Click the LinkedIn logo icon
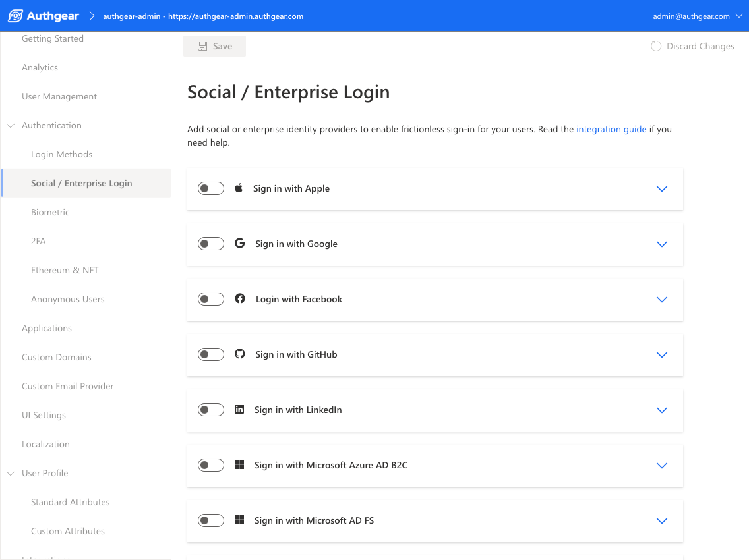749x560 pixels. coord(239,410)
